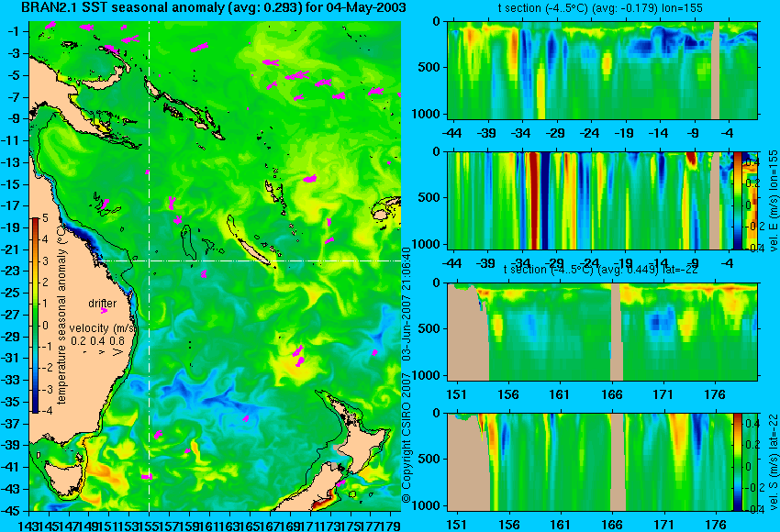Open the lat=-22 temperature section panel
780x532 pixels.
[602, 332]
